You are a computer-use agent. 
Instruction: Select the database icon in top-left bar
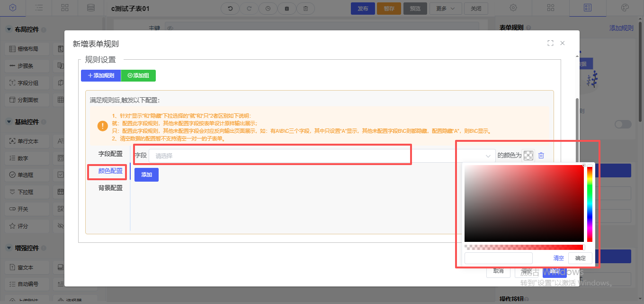[90, 8]
